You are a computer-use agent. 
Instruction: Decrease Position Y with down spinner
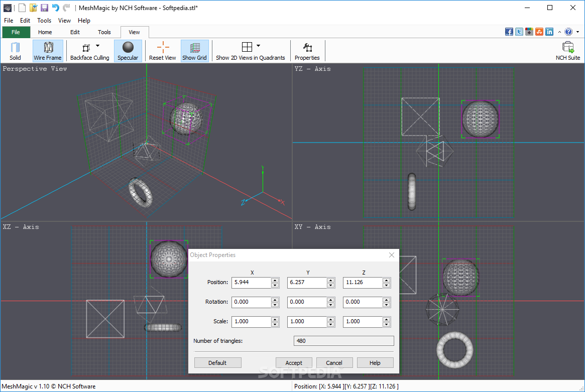330,285
